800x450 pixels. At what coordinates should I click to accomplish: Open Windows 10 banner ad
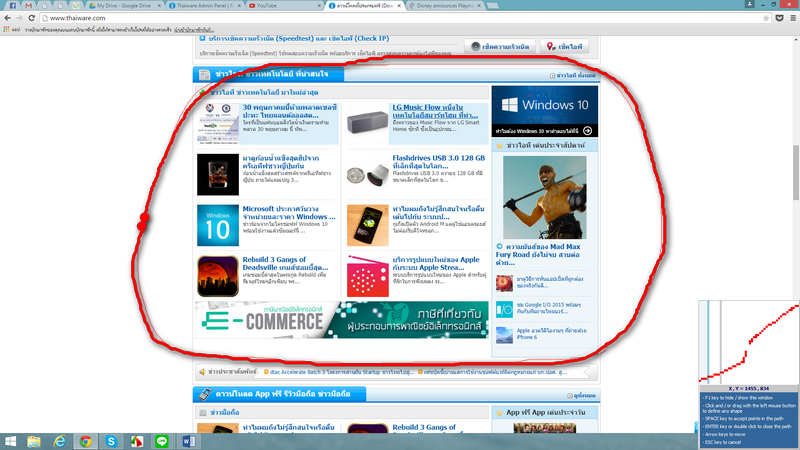coord(544,111)
